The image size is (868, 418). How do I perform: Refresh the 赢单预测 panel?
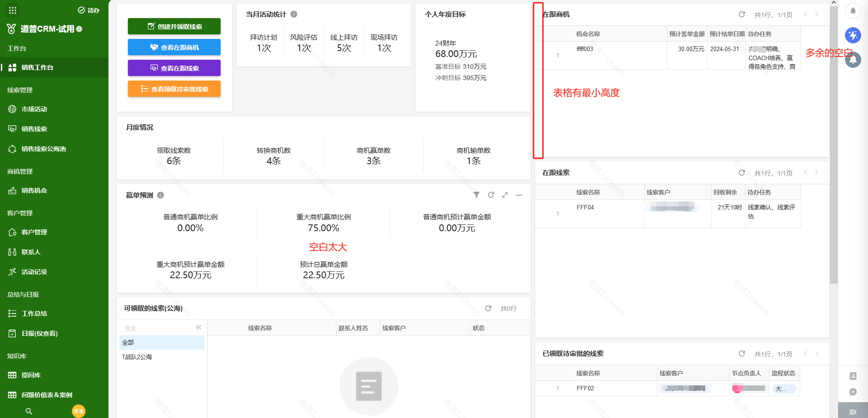tap(491, 195)
